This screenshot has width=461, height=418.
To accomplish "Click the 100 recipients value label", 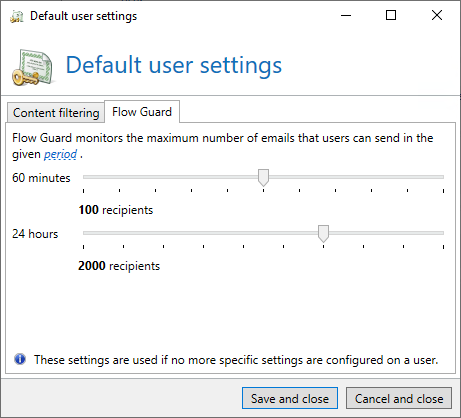I will tap(116, 210).
